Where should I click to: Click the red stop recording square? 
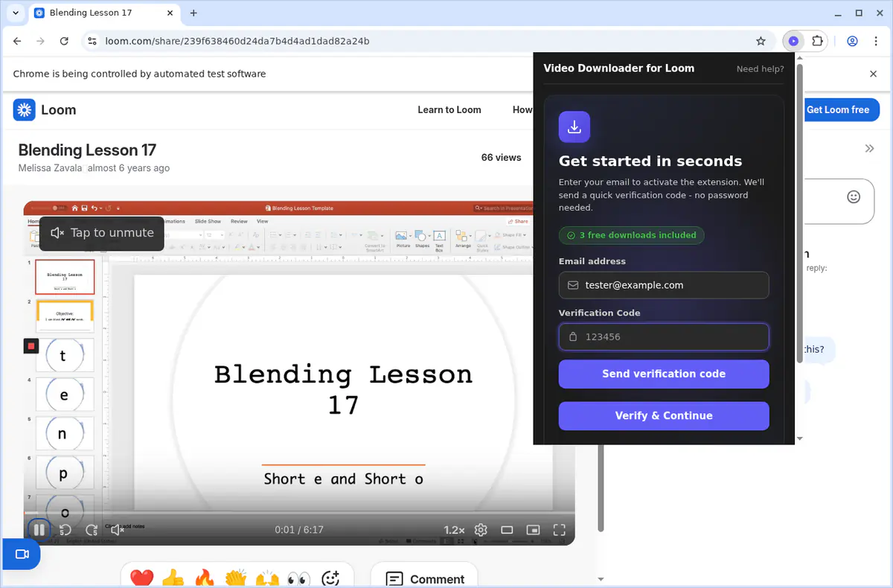tap(31, 346)
